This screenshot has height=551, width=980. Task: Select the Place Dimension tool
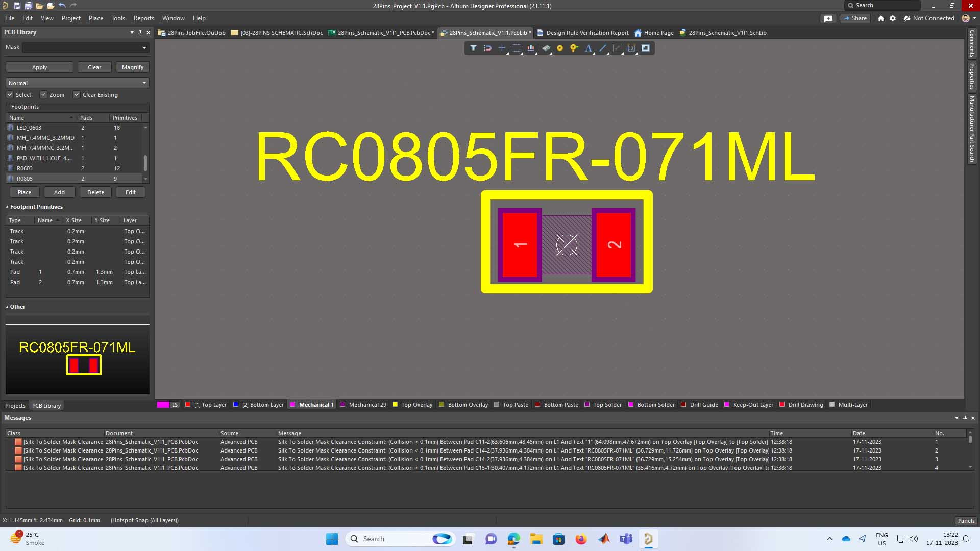631,48
